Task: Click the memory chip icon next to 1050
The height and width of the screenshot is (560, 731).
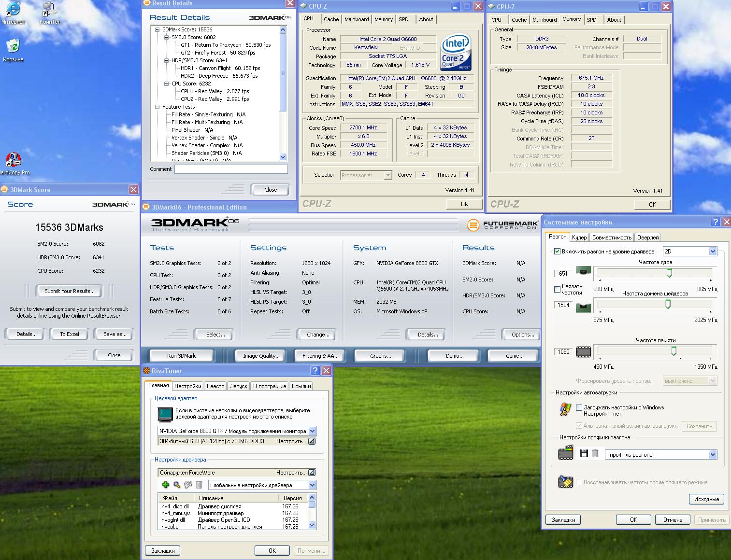Action: [584, 352]
